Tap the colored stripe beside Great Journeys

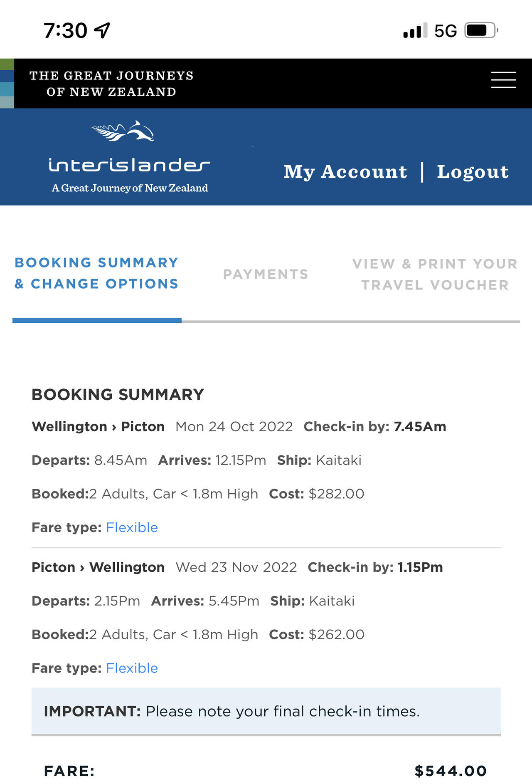click(7, 83)
